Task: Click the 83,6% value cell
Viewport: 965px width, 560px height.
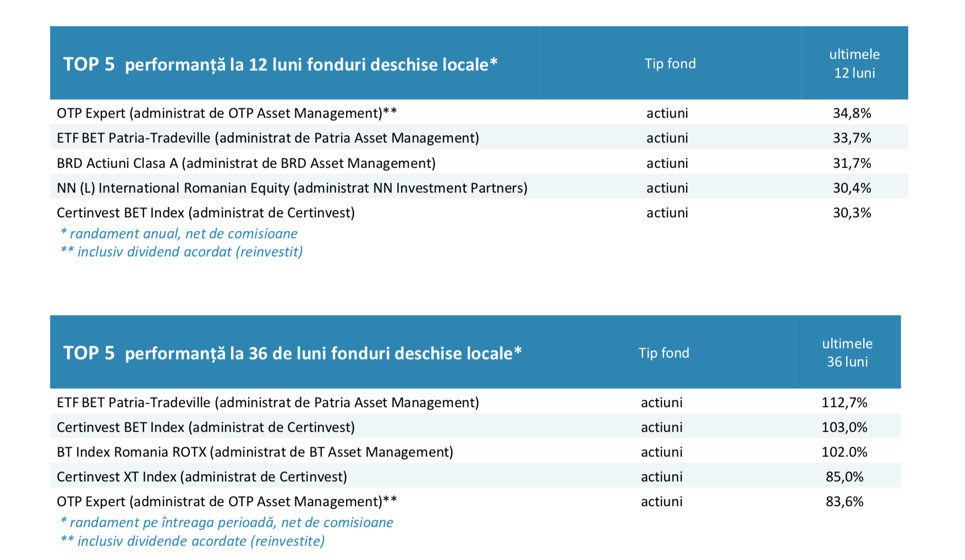Action: tap(845, 501)
